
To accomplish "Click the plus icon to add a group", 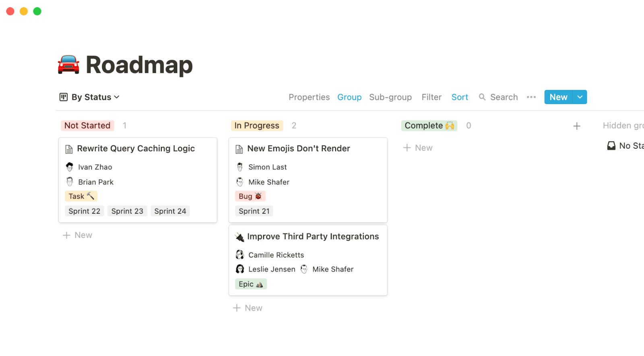I will coord(576,126).
